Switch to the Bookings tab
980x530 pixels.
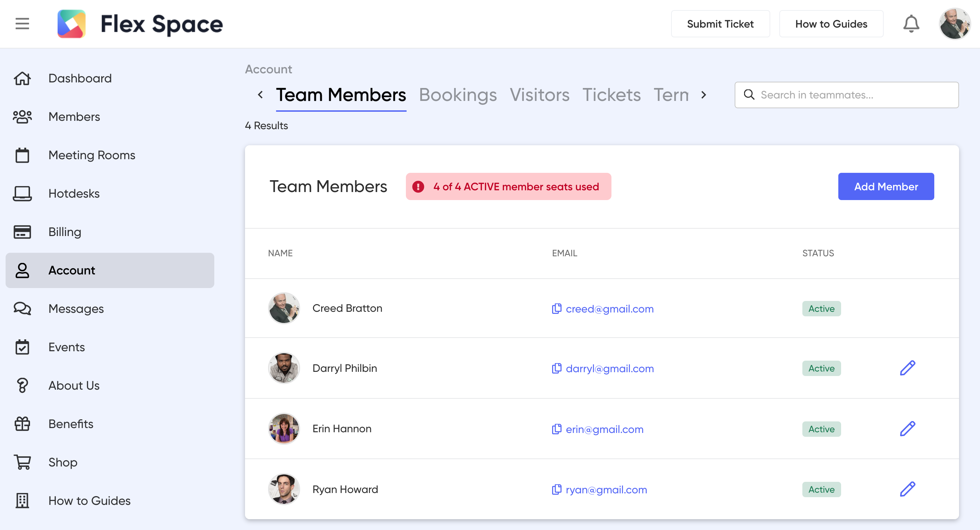point(458,95)
